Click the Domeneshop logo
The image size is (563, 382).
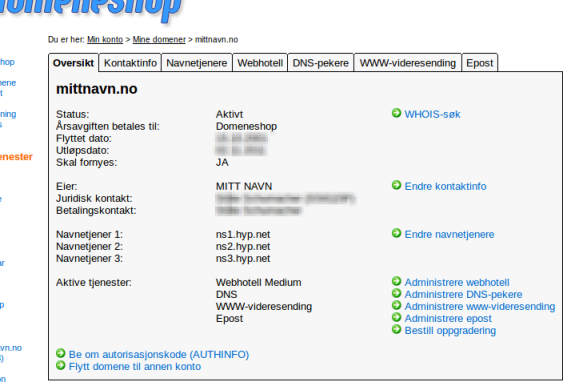(x=90, y=10)
